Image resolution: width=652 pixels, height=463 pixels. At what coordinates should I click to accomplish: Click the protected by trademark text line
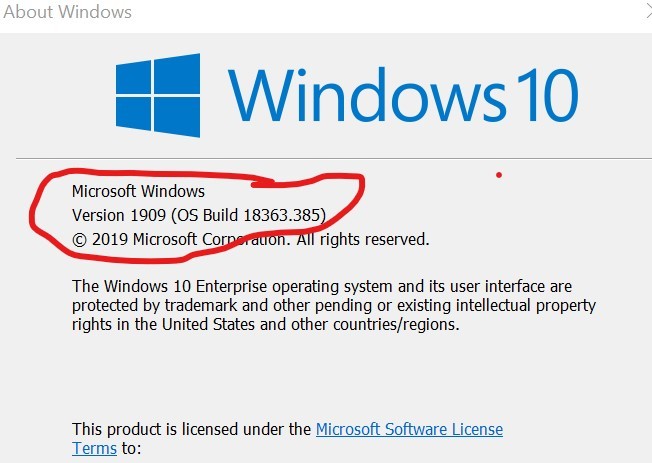coord(334,305)
